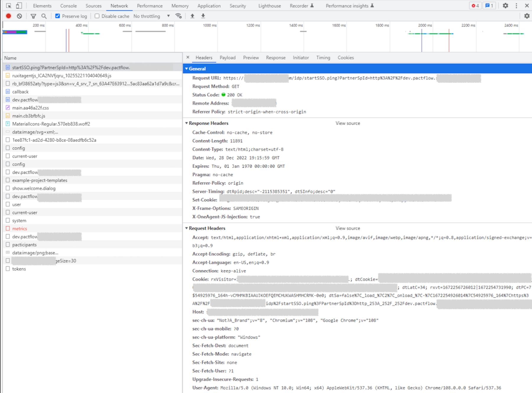This screenshot has height=393, width=532.
Task: Stop recording network log with red button
Action: 9,16
